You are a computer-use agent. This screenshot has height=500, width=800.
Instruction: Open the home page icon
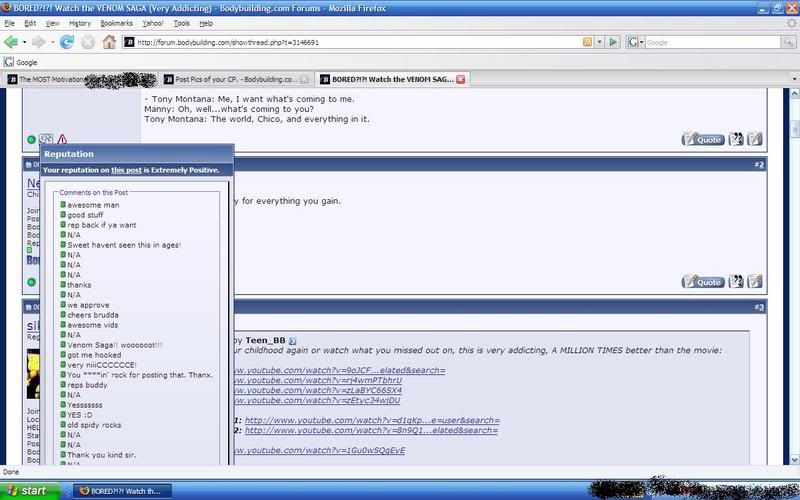[109, 42]
